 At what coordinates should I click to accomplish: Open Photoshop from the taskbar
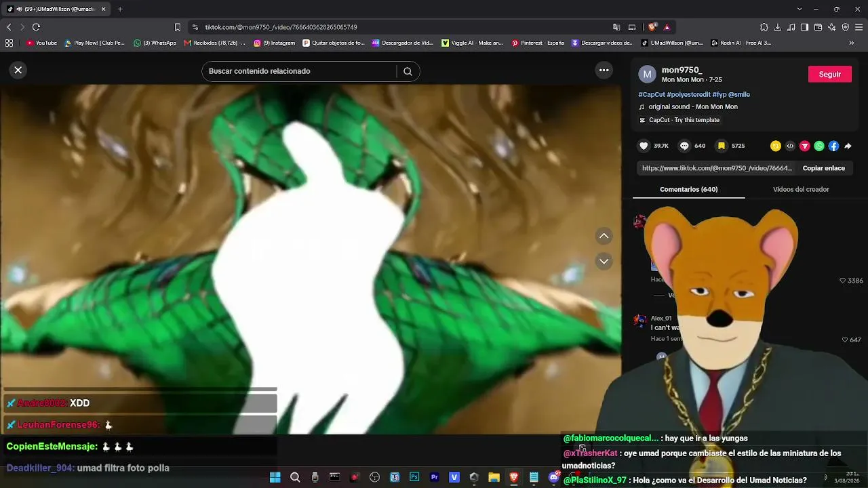point(414,477)
